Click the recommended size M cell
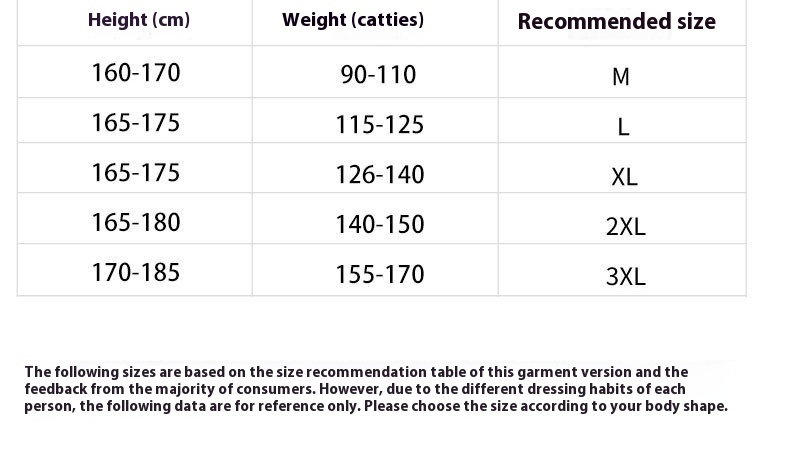The width and height of the screenshot is (790, 454). click(621, 77)
